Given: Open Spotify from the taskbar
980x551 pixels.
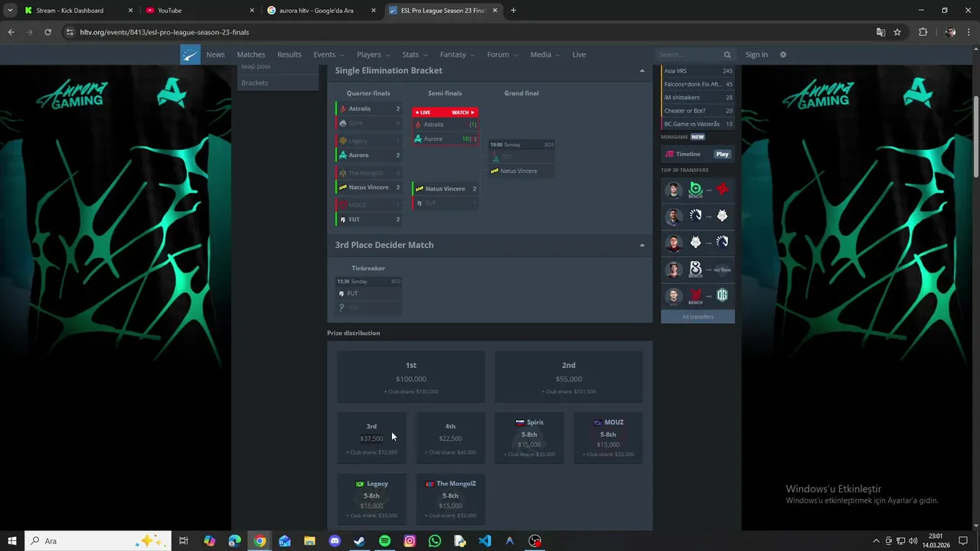Looking at the screenshot, I should tap(384, 541).
